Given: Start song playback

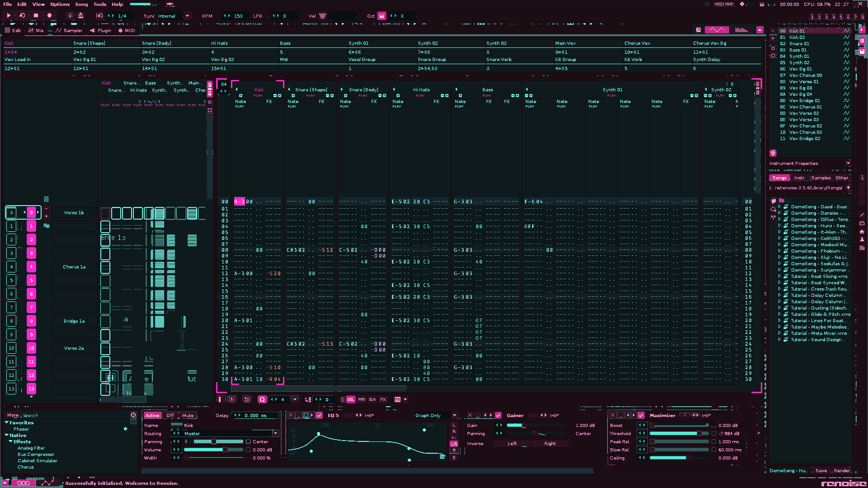Looking at the screenshot, I should tap(9, 16).
